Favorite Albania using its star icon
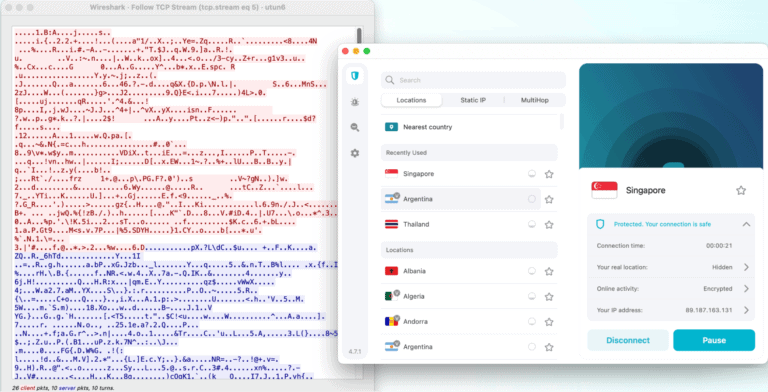 click(549, 271)
